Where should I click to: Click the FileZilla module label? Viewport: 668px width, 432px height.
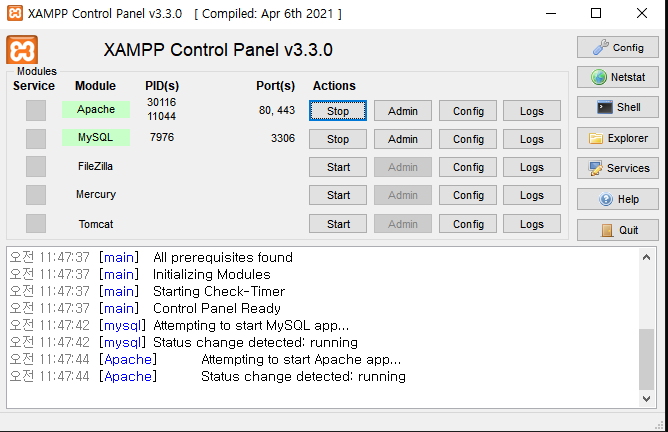click(x=95, y=166)
